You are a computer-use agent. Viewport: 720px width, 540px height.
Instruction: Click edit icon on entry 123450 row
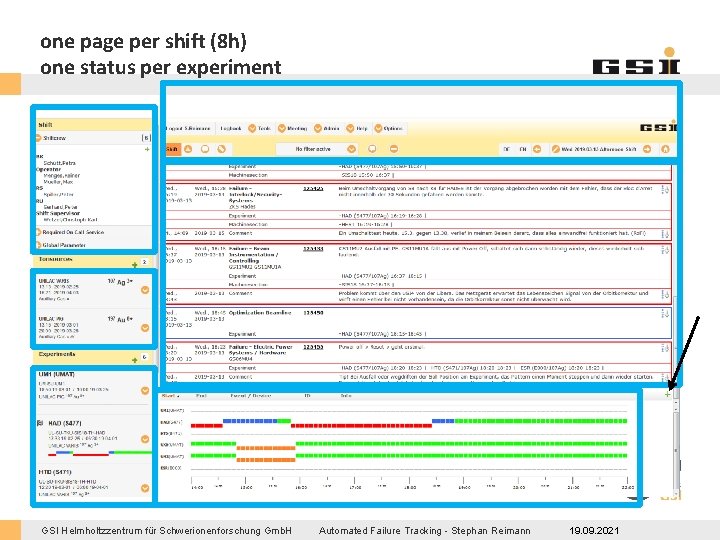pyautogui.click(x=665, y=314)
